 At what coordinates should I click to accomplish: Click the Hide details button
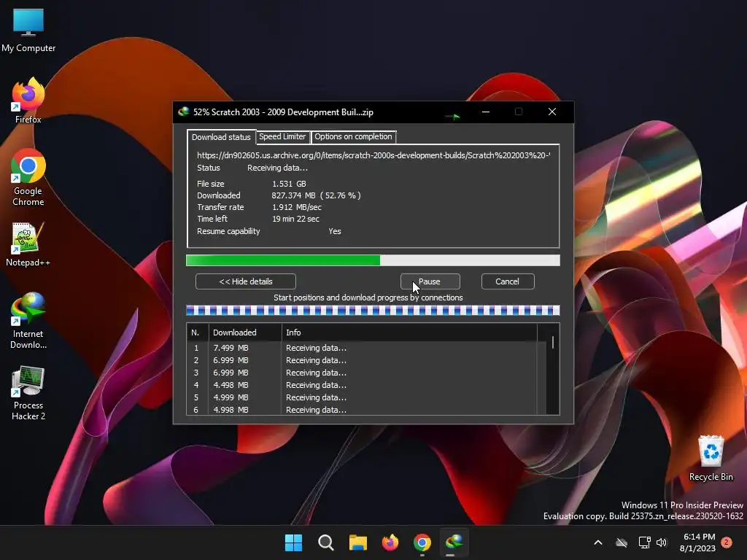tap(246, 281)
